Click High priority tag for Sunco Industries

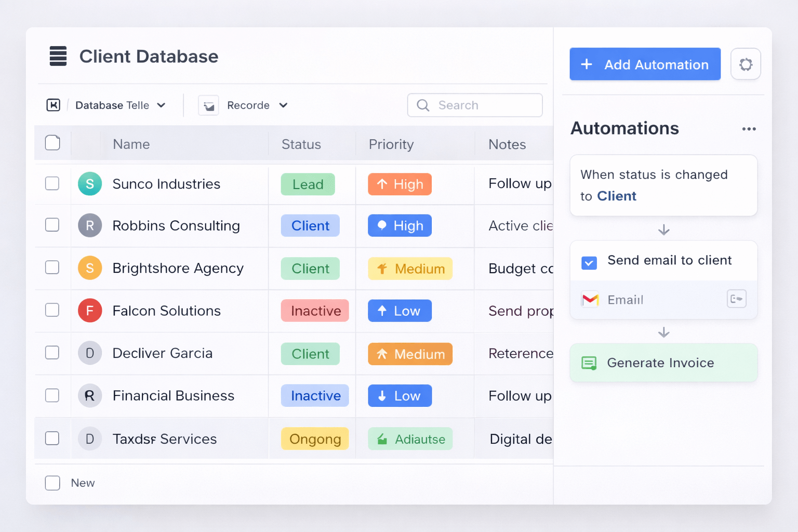pos(400,184)
